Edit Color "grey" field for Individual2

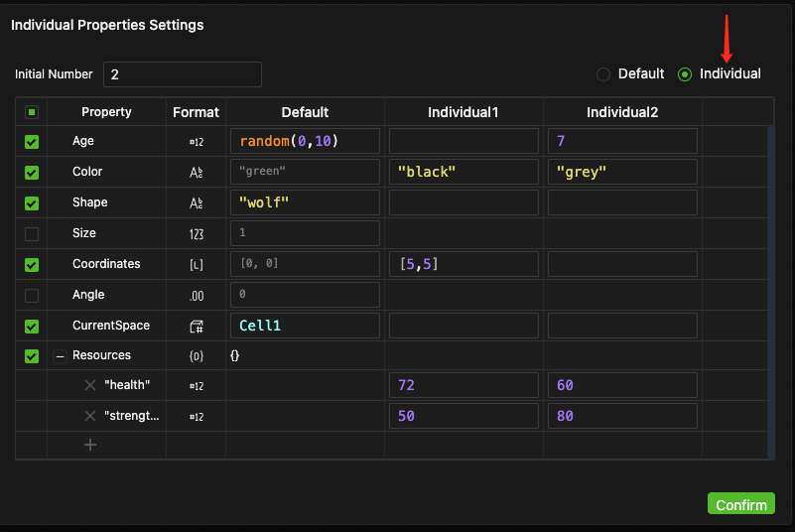pos(622,172)
